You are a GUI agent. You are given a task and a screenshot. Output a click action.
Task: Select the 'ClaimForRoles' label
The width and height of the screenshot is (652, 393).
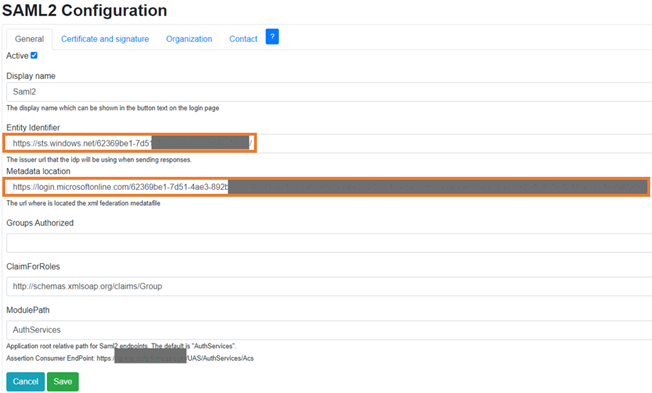tap(33, 267)
